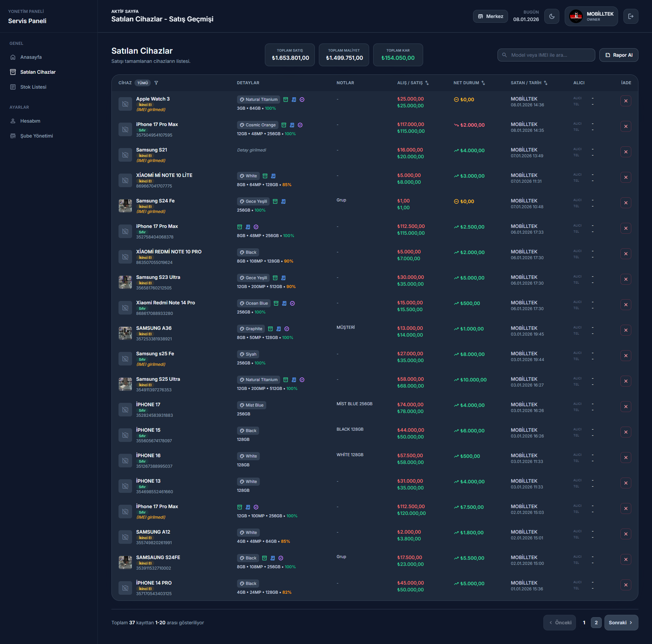The height and width of the screenshot is (644, 652).
Task: Click the TOPLAM KAR summary card
Action: [398, 55]
